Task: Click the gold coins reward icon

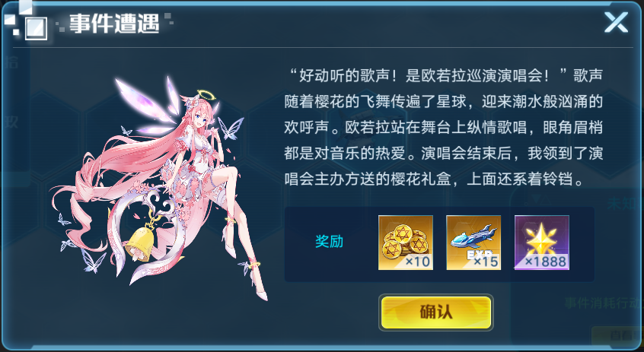Action: [406, 243]
